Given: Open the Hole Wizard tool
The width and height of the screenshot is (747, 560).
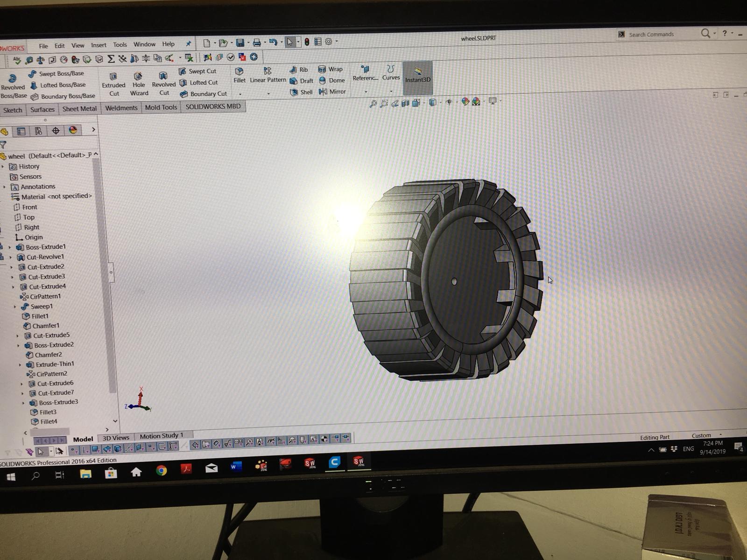Looking at the screenshot, I should [138, 77].
